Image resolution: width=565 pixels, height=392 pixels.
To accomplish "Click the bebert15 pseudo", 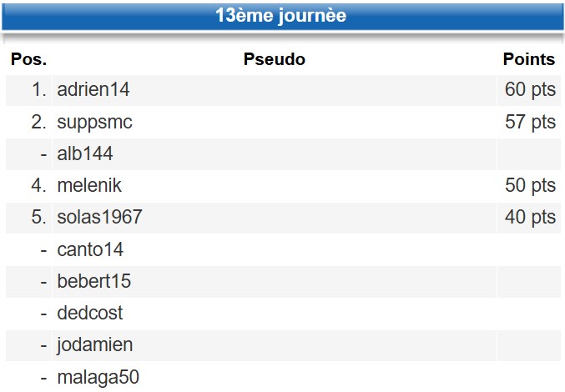I will click(x=93, y=281).
